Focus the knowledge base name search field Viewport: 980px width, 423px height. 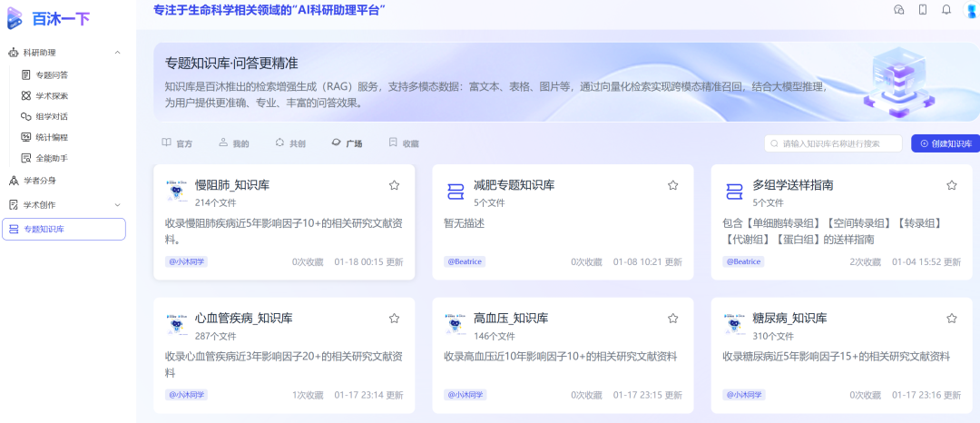click(833, 143)
